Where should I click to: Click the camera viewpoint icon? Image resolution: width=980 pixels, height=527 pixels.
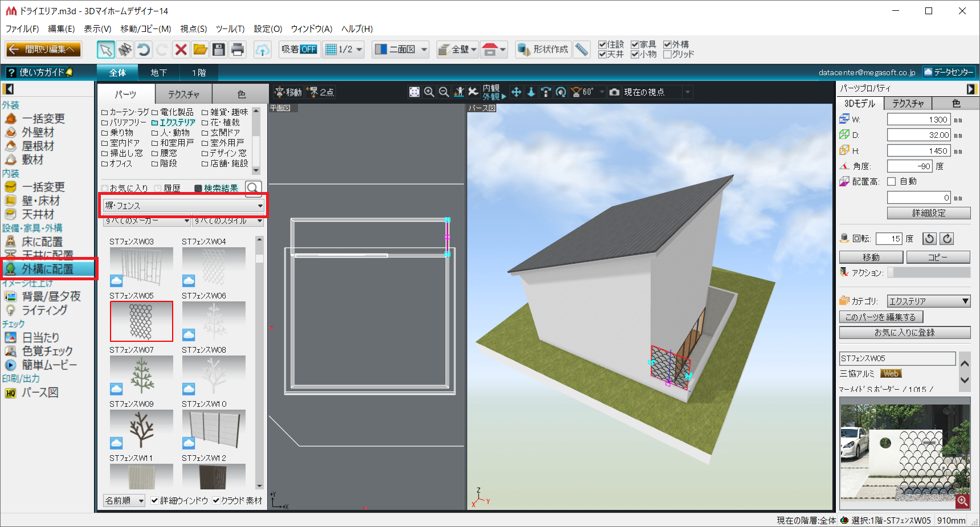click(x=614, y=92)
